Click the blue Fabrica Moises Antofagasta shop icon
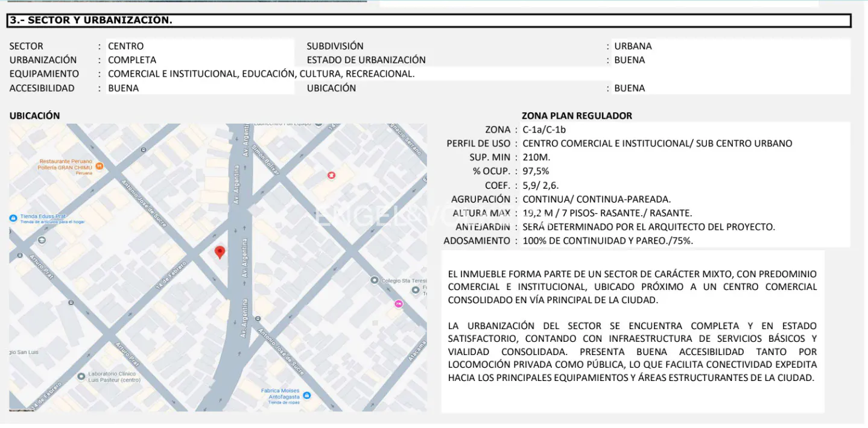This screenshot has width=868, height=428. [x=307, y=395]
